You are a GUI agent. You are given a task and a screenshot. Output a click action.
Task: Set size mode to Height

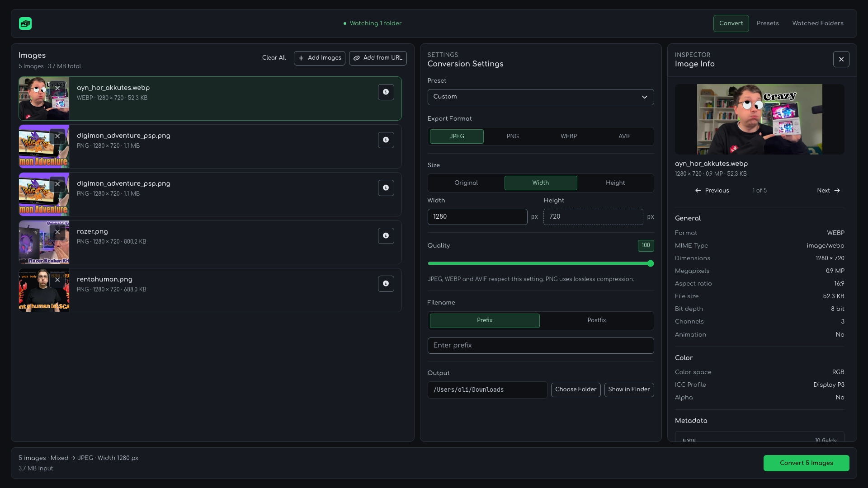pyautogui.click(x=615, y=183)
